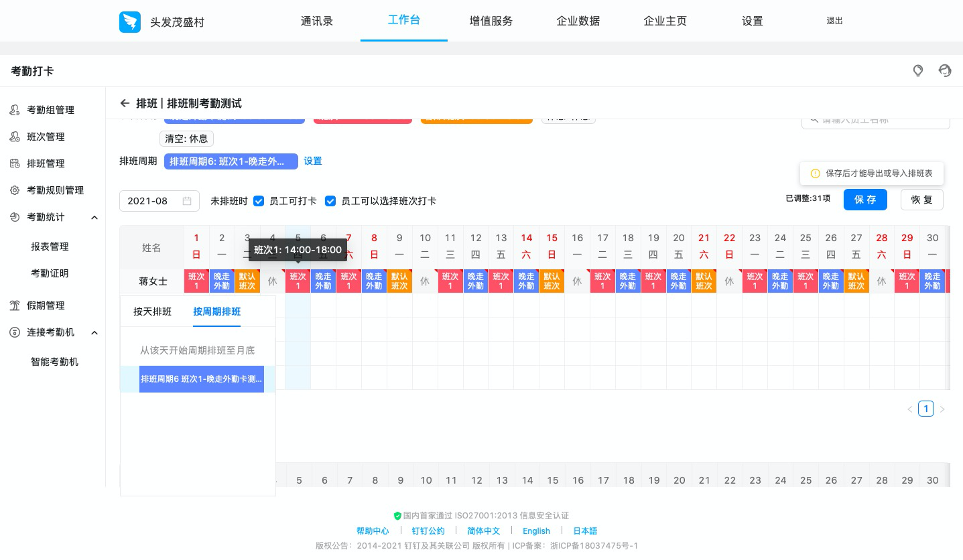The image size is (963, 560).
Task: Select the 排班管理 sidebar icon
Action: tap(15, 163)
